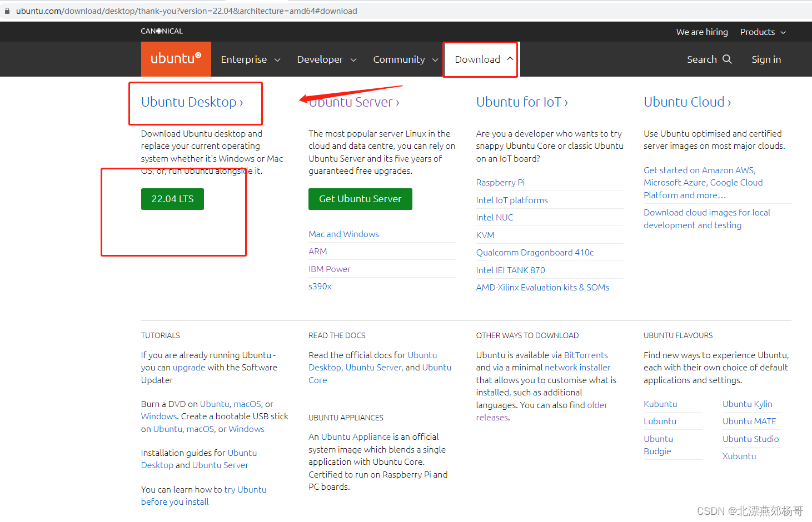The image size is (812, 522).
Task: Open the Xubuntu flavour link
Action: coord(739,456)
